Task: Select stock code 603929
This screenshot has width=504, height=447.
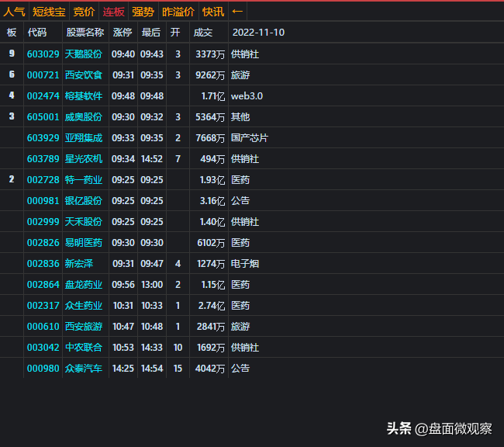Action: (x=43, y=137)
